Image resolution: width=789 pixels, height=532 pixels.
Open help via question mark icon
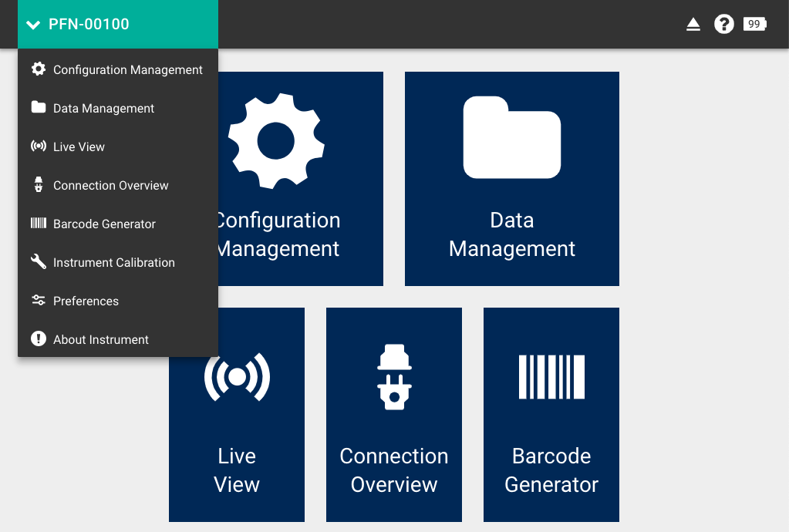coord(723,25)
